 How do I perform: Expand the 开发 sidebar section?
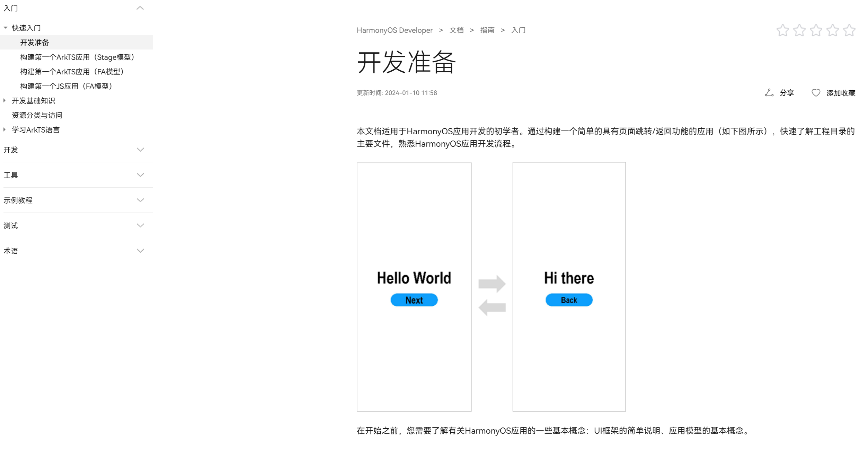(x=140, y=150)
